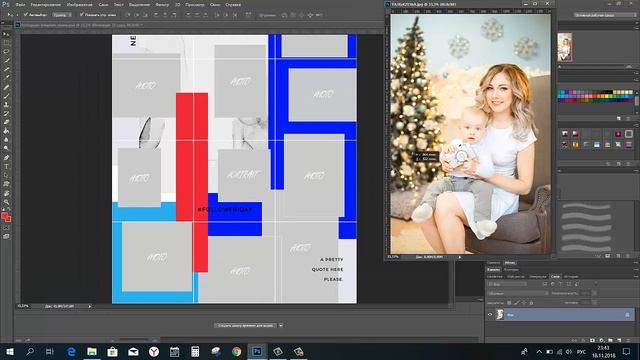Viewport: 640px width, 360px height.
Task: Click Lock transparent pixels icon in Layers
Action: pos(509,302)
